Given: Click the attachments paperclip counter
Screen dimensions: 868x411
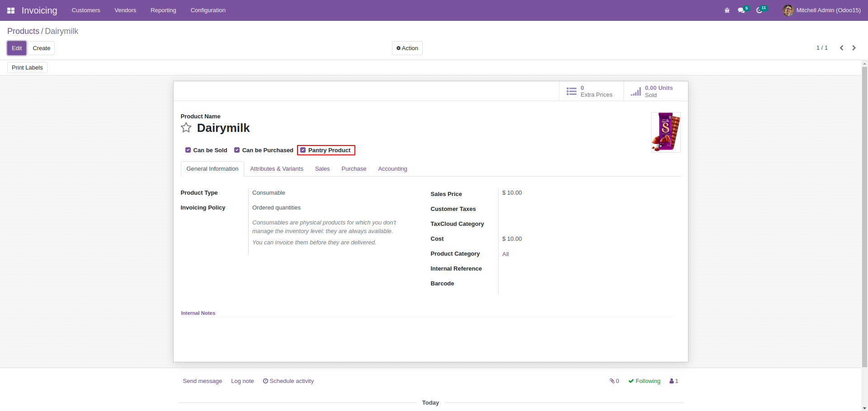Looking at the screenshot, I should pyautogui.click(x=614, y=381).
